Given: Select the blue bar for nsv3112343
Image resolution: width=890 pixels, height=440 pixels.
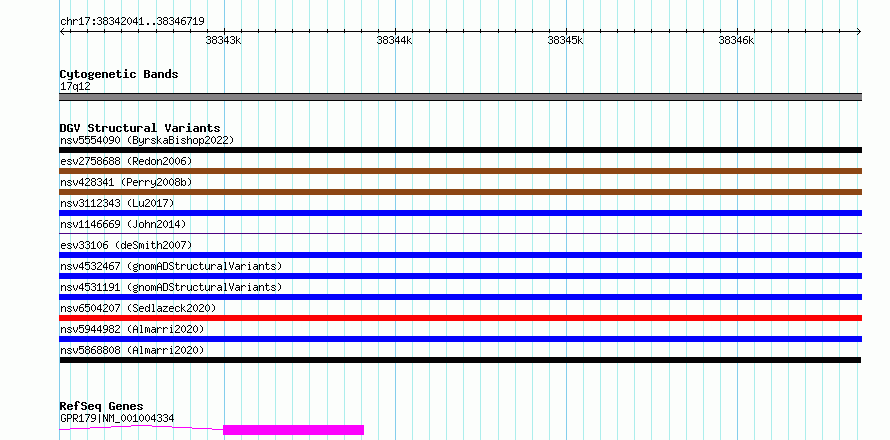Looking at the screenshot, I should tap(460, 213).
